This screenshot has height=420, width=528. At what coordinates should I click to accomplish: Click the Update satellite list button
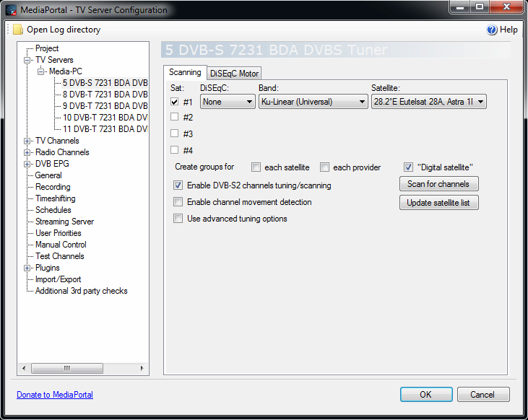pos(438,203)
